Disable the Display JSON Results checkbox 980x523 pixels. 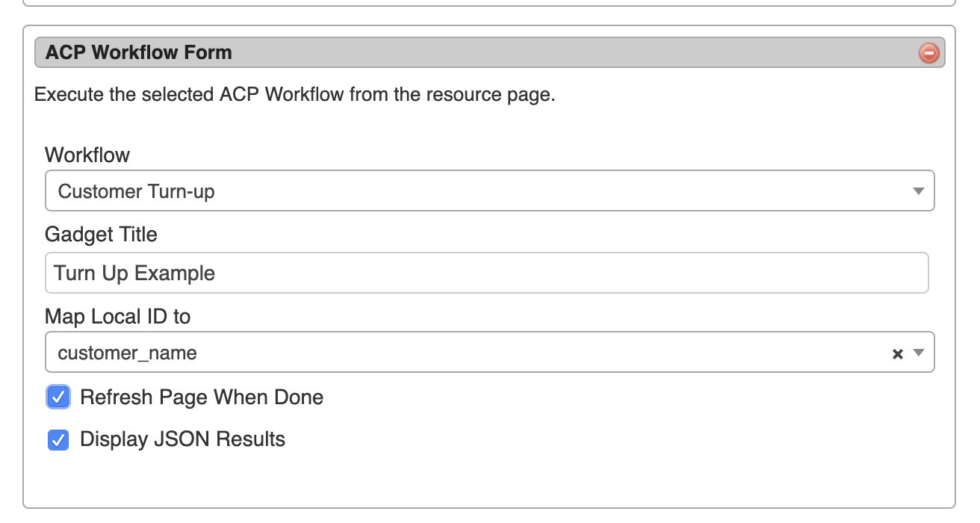[58, 439]
